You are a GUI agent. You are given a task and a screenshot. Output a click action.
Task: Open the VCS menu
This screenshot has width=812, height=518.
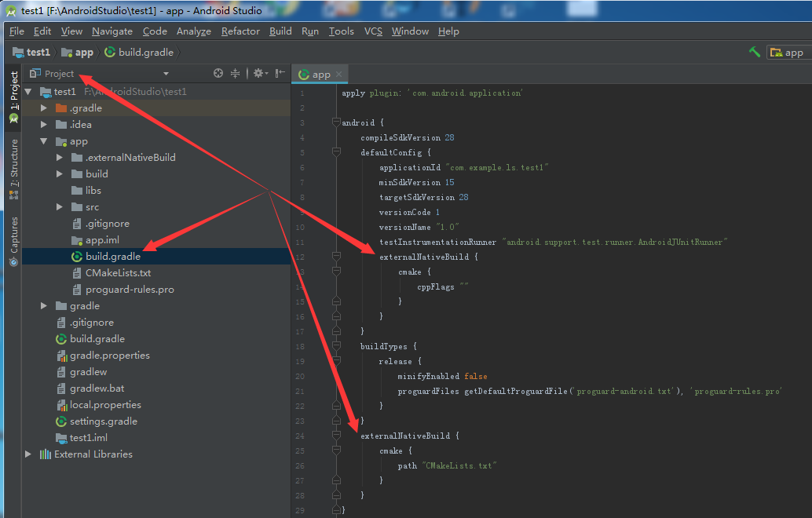pyautogui.click(x=373, y=31)
